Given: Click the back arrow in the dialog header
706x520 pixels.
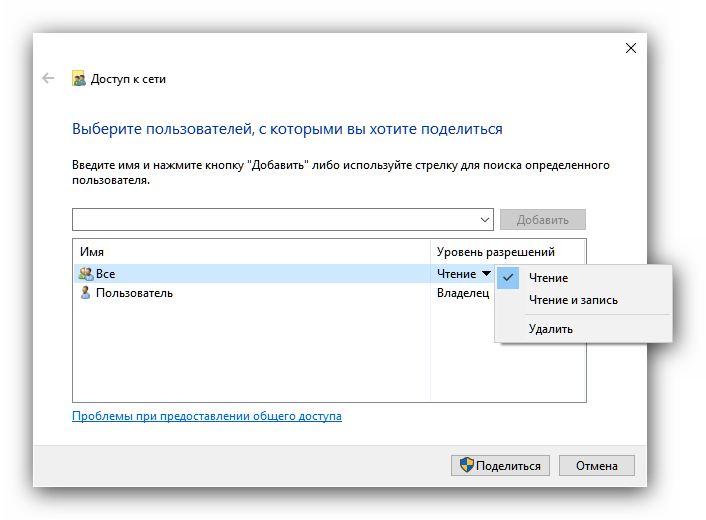Looking at the screenshot, I should click(48, 78).
